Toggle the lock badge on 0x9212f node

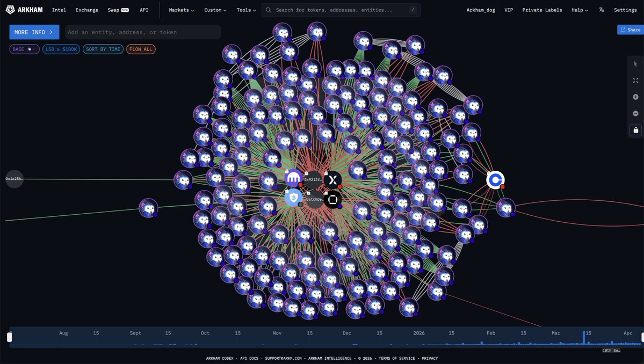(306, 173)
